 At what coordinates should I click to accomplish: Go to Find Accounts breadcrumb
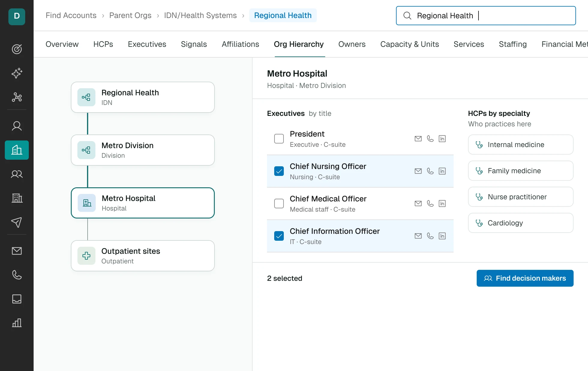point(71,15)
